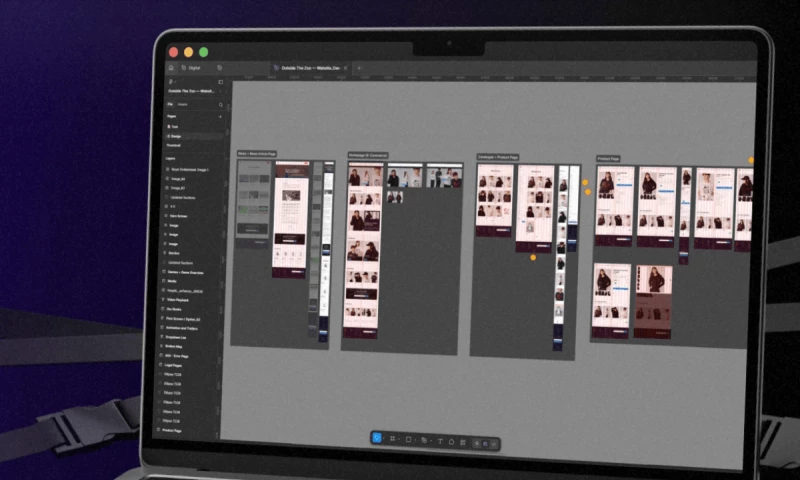Open dropdown arrow next to Move tool
The image size is (800, 480).
(384, 439)
